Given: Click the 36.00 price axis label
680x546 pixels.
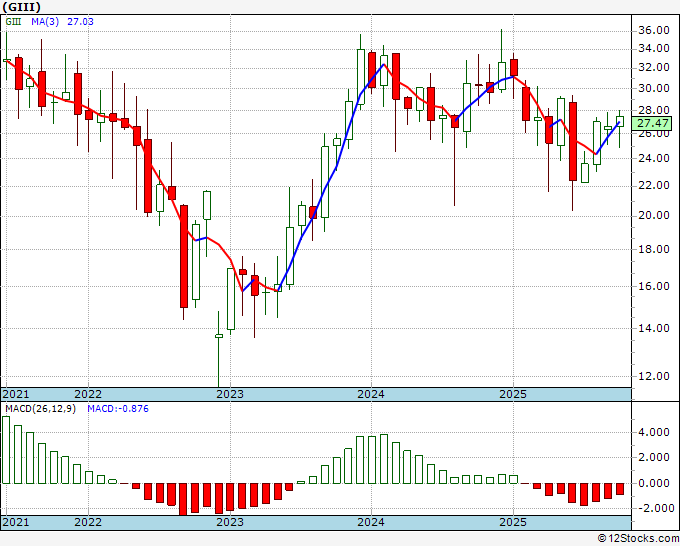Looking at the screenshot, I should click(654, 30).
